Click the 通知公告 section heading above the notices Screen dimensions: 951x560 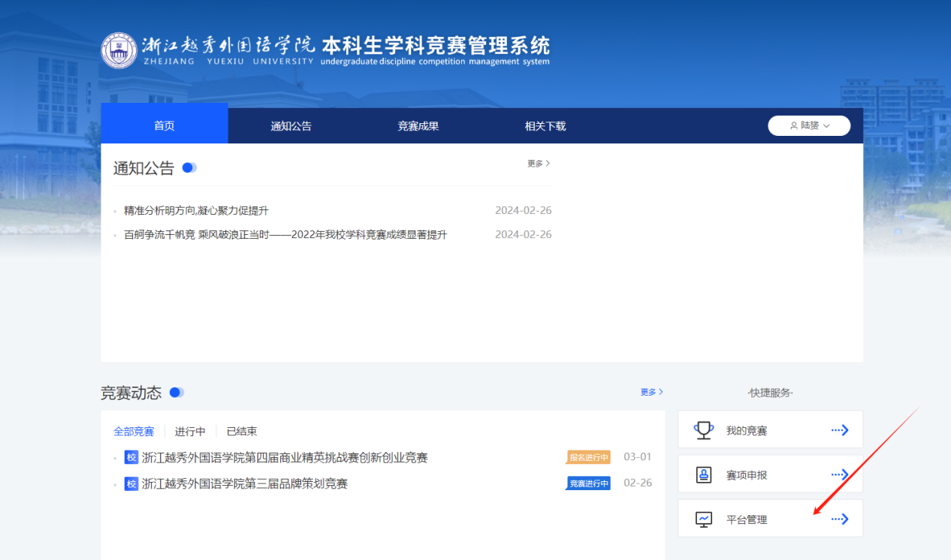coord(143,168)
